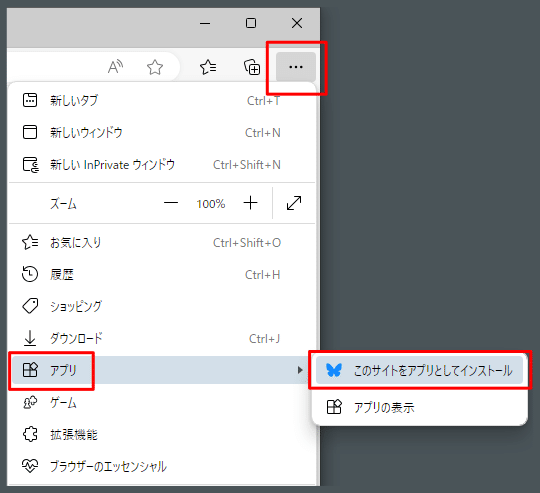Screen dimensions: 540x493
Task: Choose このサイトをアプリとしてインストール
Action: tap(419, 370)
